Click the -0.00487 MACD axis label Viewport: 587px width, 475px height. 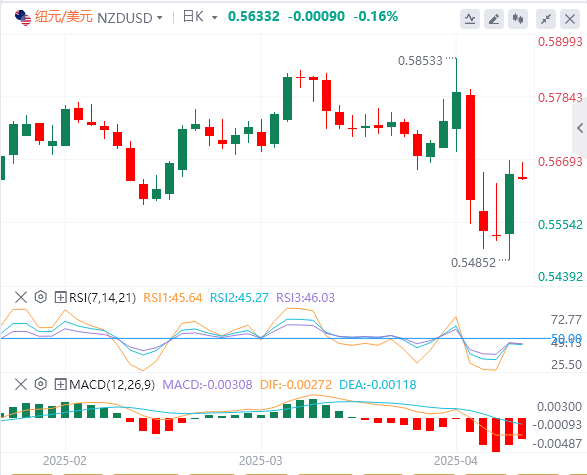[557, 444]
